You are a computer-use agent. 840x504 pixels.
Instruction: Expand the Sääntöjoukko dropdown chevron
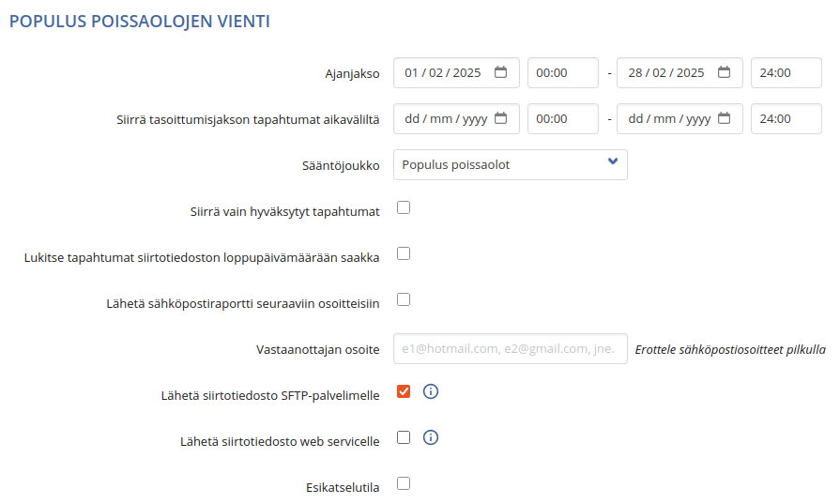click(x=613, y=161)
